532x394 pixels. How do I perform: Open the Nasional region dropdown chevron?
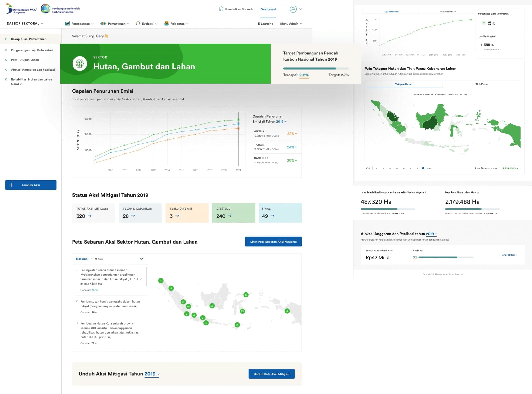[142, 259]
